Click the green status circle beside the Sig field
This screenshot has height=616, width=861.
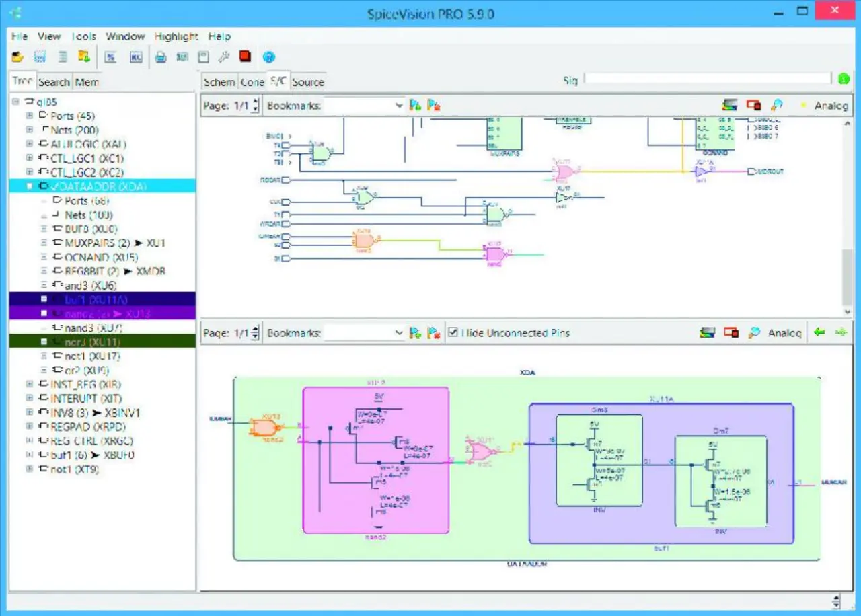(844, 79)
